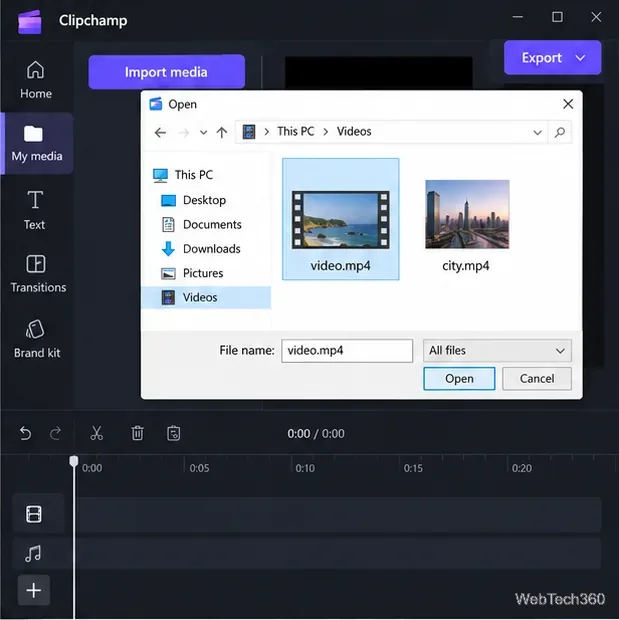
Task: Click the trash Delete icon
Action: coord(137,433)
